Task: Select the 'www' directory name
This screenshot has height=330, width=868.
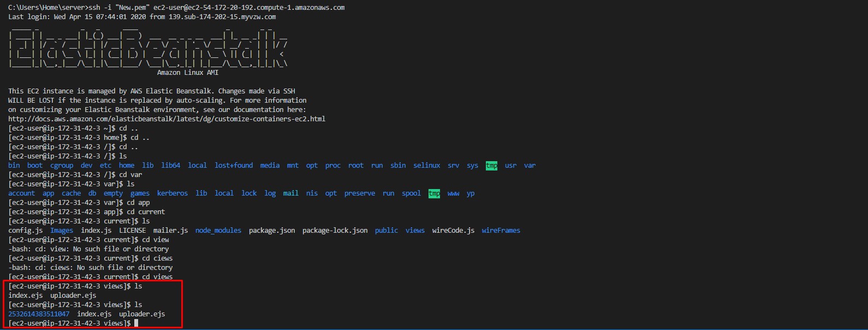Action: coord(454,193)
